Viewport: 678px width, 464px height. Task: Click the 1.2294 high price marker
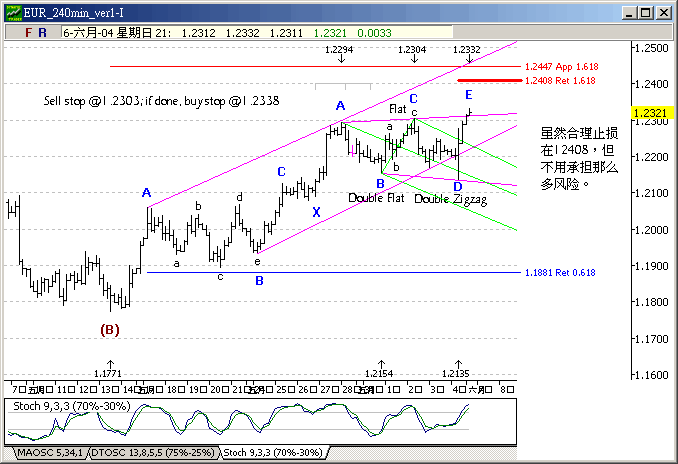[x=339, y=50]
